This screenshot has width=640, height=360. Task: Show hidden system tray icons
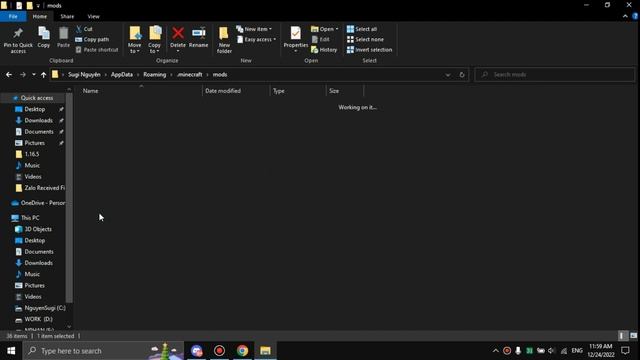[496, 351]
